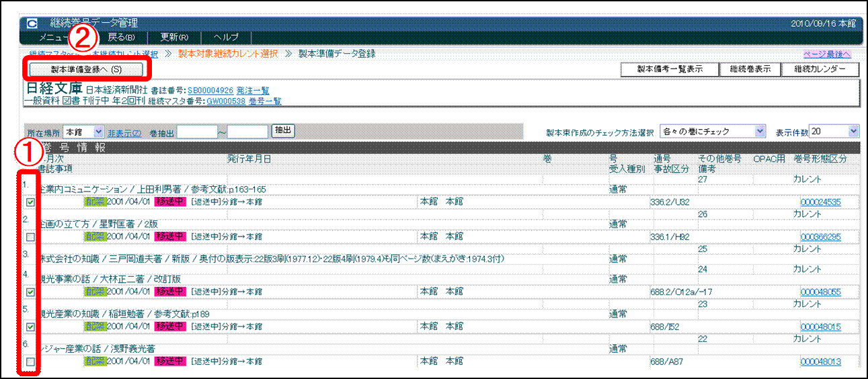Open 製本備考一覧表示
Screen dimensions: 868x379
point(669,69)
